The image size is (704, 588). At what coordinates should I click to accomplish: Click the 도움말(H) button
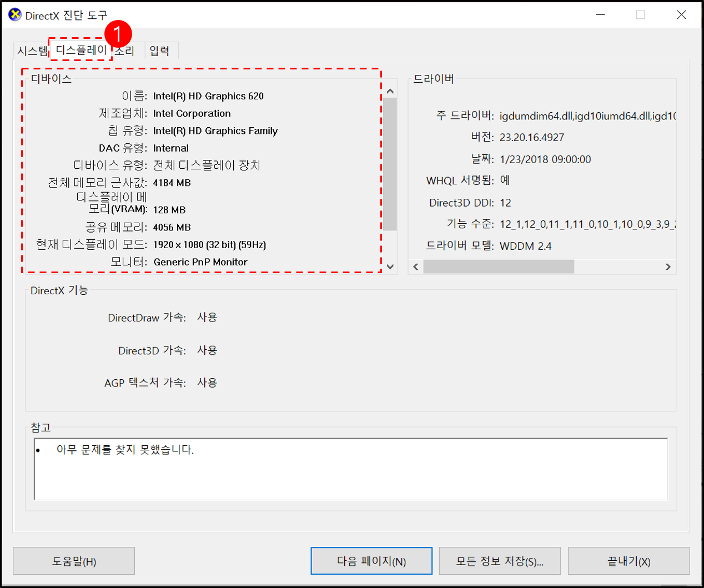74,561
